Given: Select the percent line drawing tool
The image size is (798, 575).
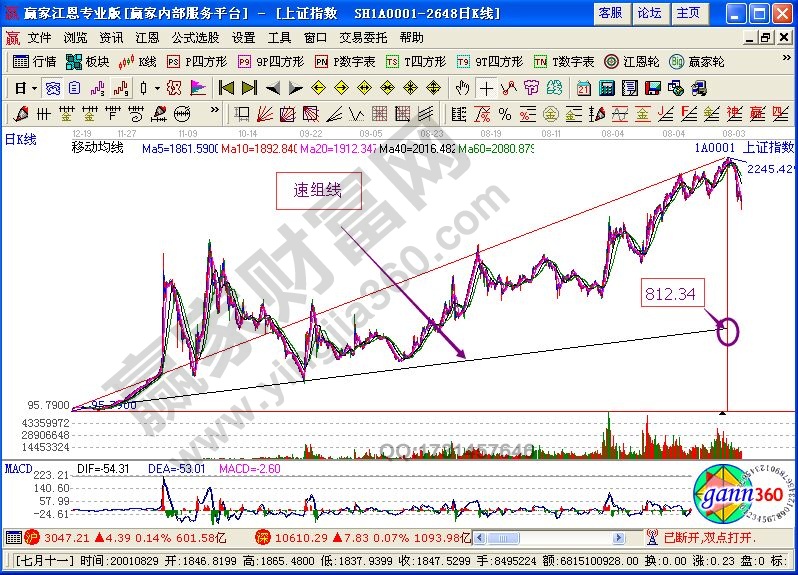Looking at the screenshot, I should point(505,113).
